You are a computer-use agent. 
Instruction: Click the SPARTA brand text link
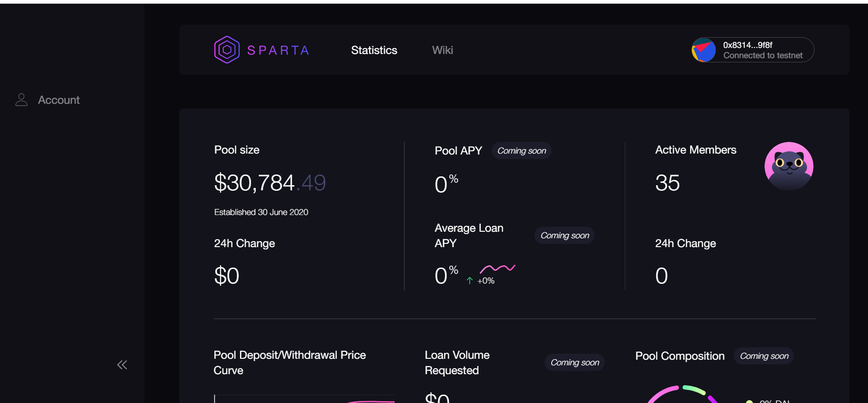click(278, 50)
